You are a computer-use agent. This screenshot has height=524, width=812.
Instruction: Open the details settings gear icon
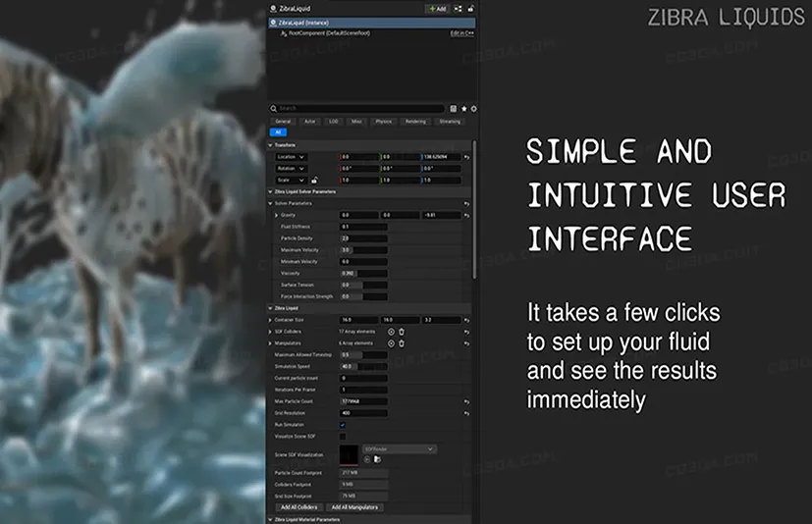tap(473, 109)
